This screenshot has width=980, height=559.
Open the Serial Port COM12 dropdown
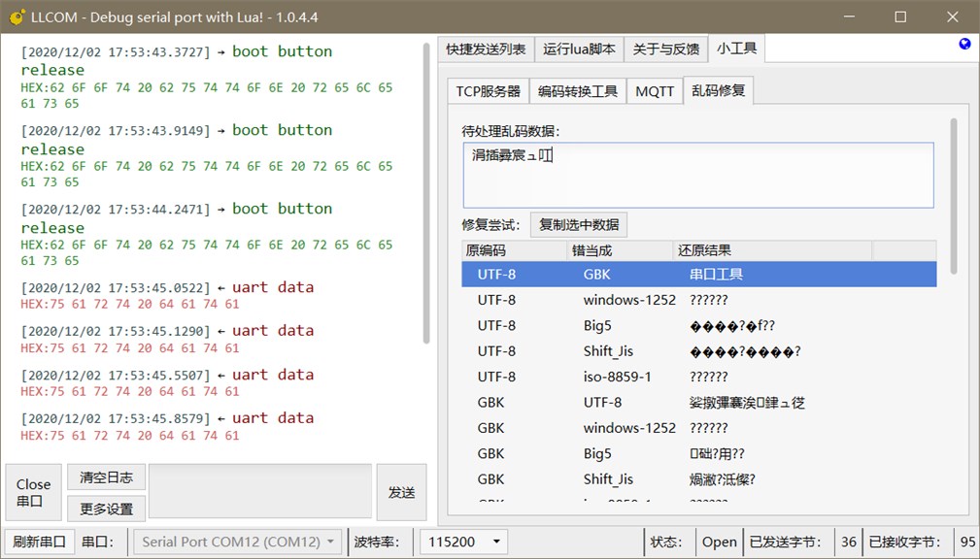[236, 542]
